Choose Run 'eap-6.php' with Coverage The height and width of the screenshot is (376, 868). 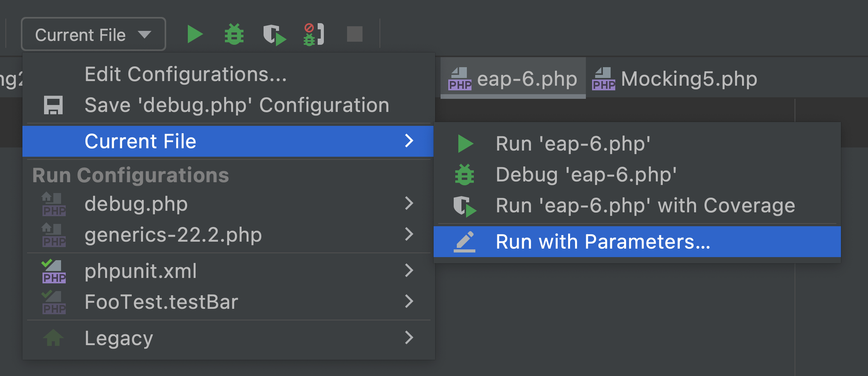pyautogui.click(x=645, y=206)
